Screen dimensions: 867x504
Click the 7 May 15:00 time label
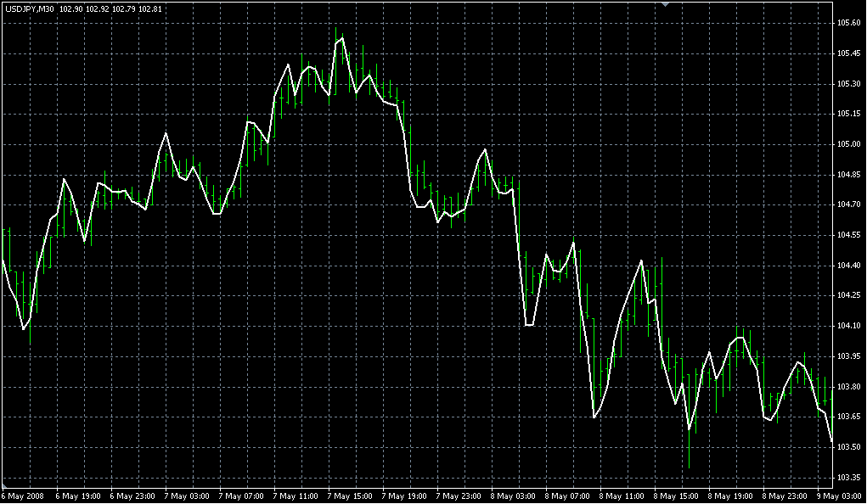click(351, 496)
